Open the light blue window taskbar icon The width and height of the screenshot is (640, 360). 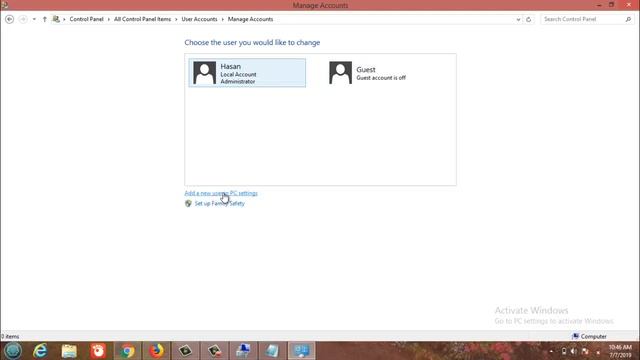(272, 351)
